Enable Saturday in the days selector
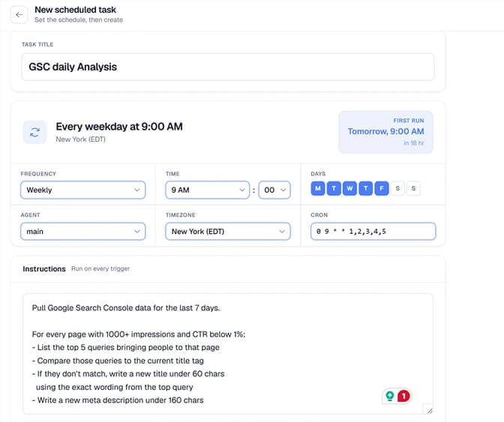 coord(397,189)
